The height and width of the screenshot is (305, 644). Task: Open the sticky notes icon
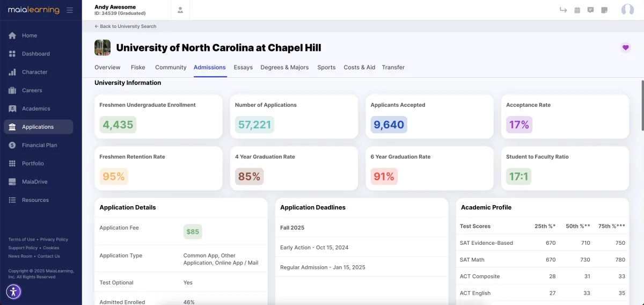click(605, 10)
